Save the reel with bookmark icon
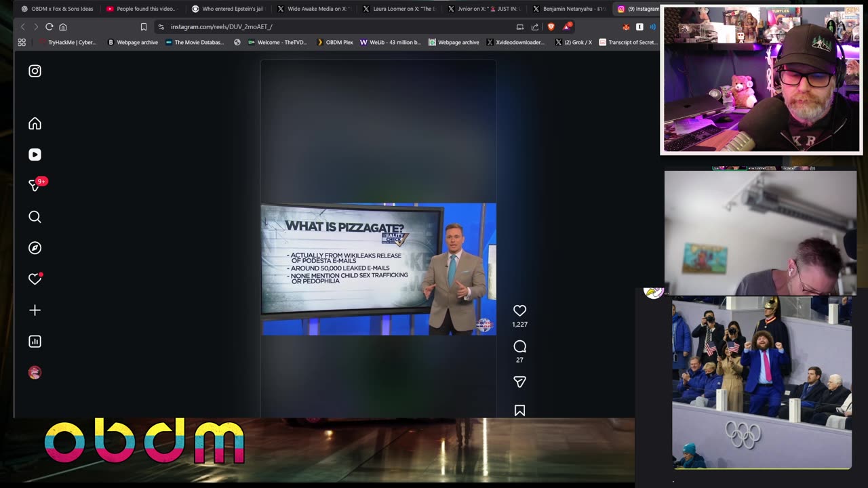Image resolution: width=868 pixels, height=488 pixels. pyautogui.click(x=519, y=411)
